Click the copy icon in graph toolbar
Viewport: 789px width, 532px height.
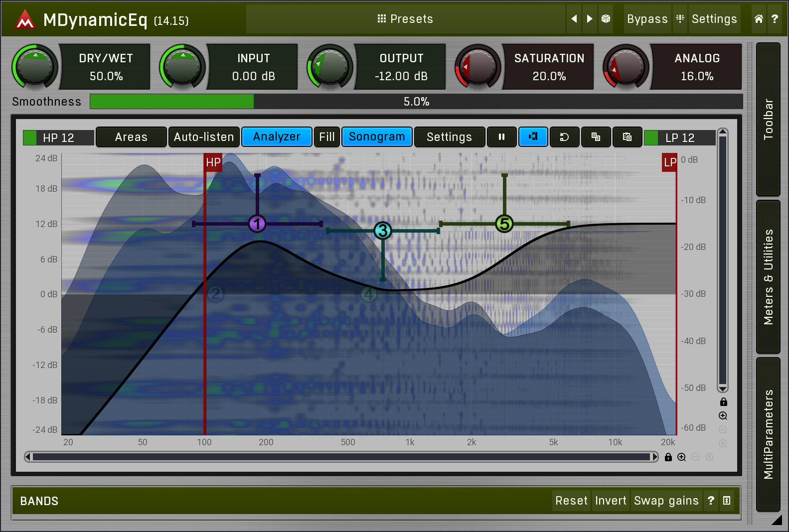tap(596, 137)
